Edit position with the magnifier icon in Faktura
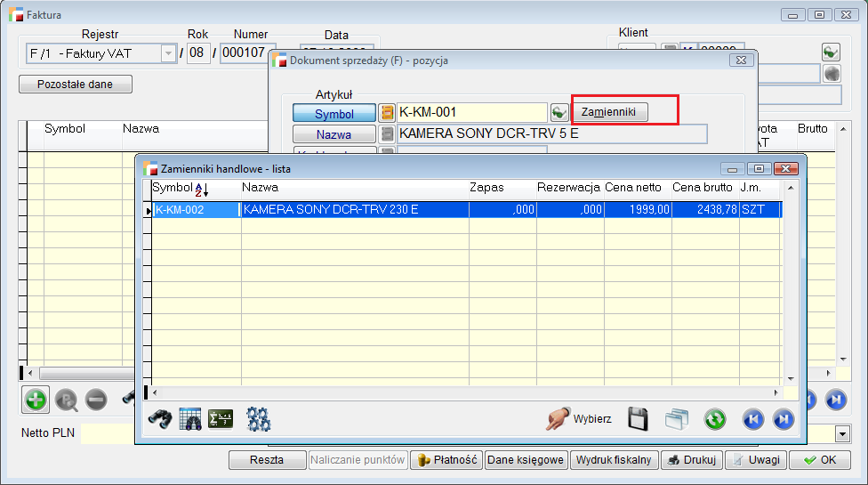The image size is (868, 485). [x=67, y=400]
